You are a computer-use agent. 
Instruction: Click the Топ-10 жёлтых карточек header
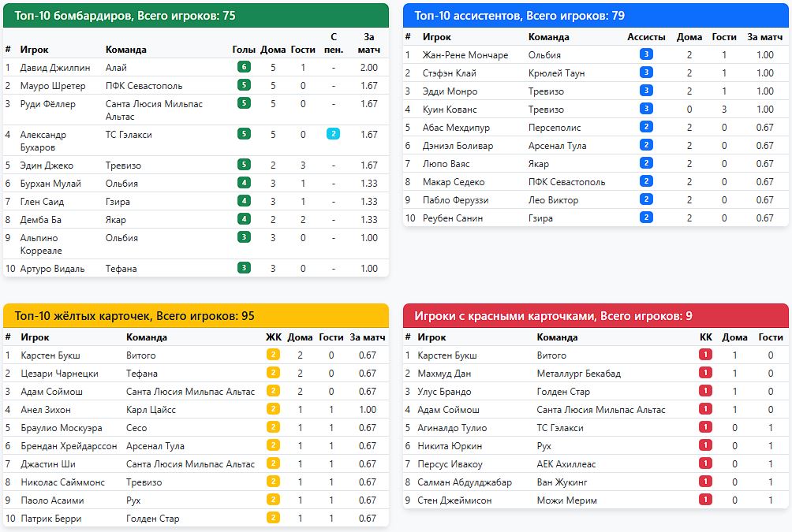pos(196,316)
